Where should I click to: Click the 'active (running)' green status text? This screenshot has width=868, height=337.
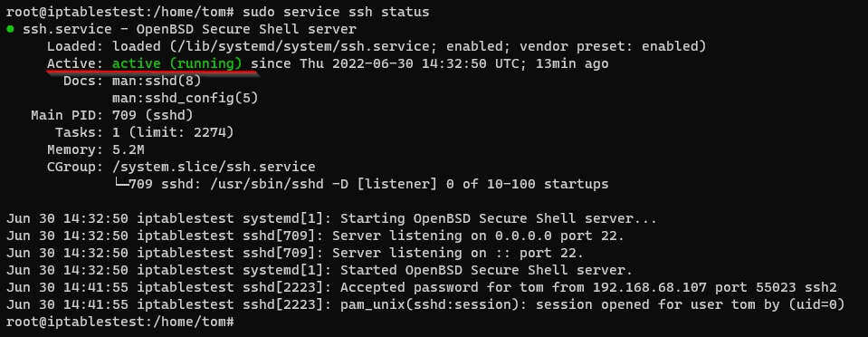(177, 63)
